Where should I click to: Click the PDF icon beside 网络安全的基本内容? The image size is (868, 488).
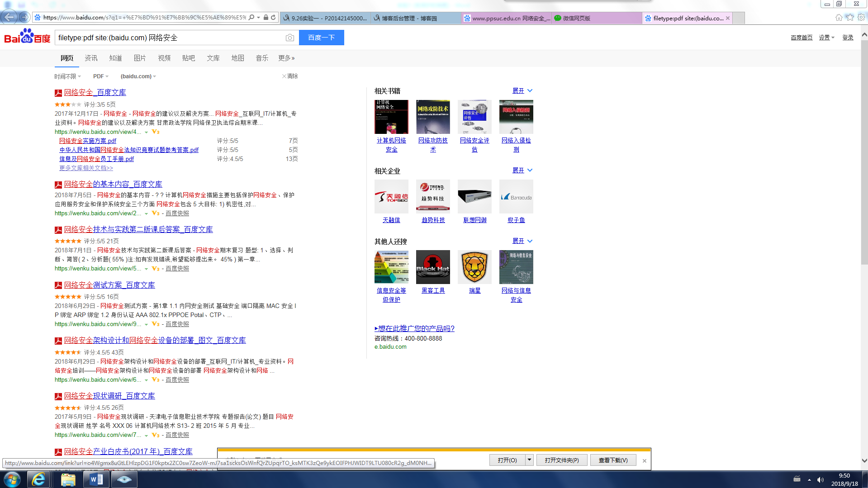pyautogui.click(x=58, y=185)
